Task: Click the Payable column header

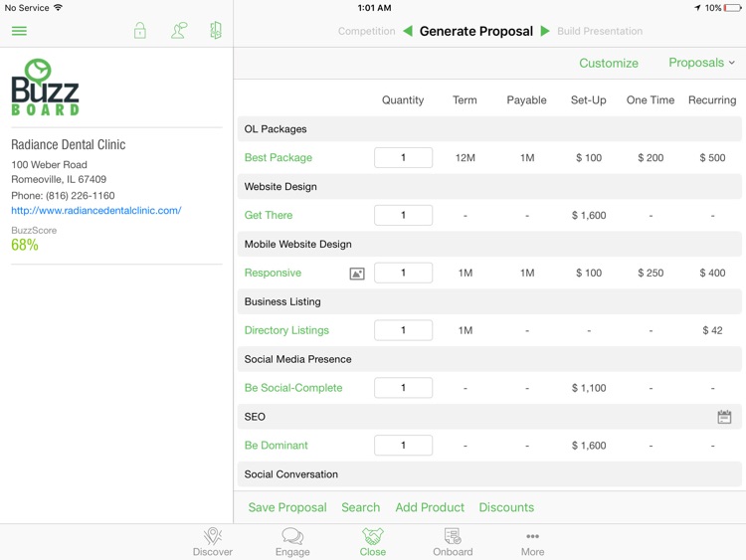Action: (526, 99)
